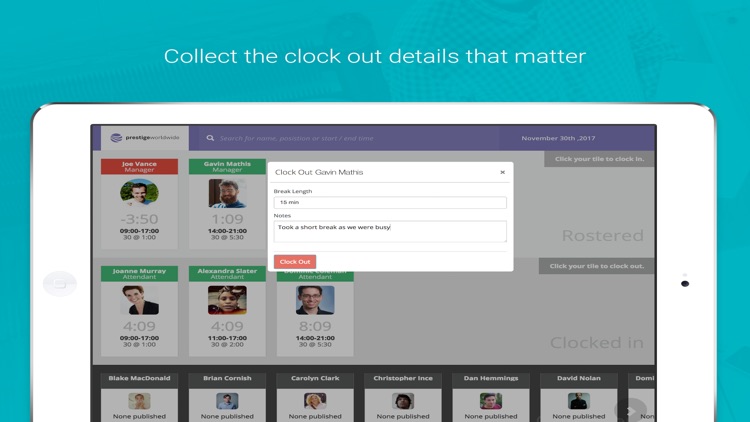The image size is (750, 422).
Task: Select Carolyn Clark's tile
Action: tap(315, 397)
